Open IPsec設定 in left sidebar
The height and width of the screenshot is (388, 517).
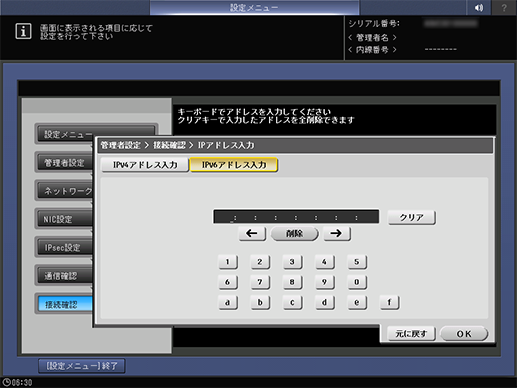pyautogui.click(x=65, y=248)
